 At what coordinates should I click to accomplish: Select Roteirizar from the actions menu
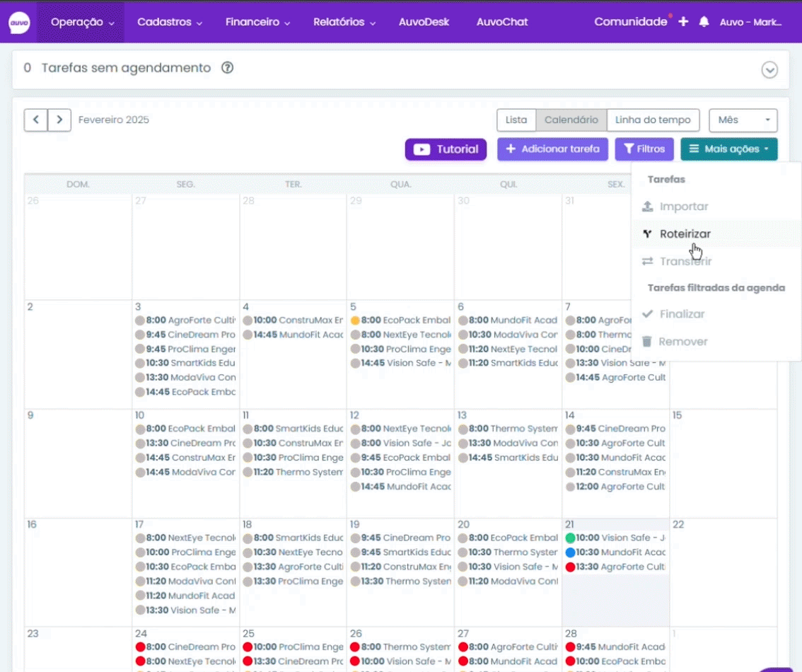[x=685, y=234]
